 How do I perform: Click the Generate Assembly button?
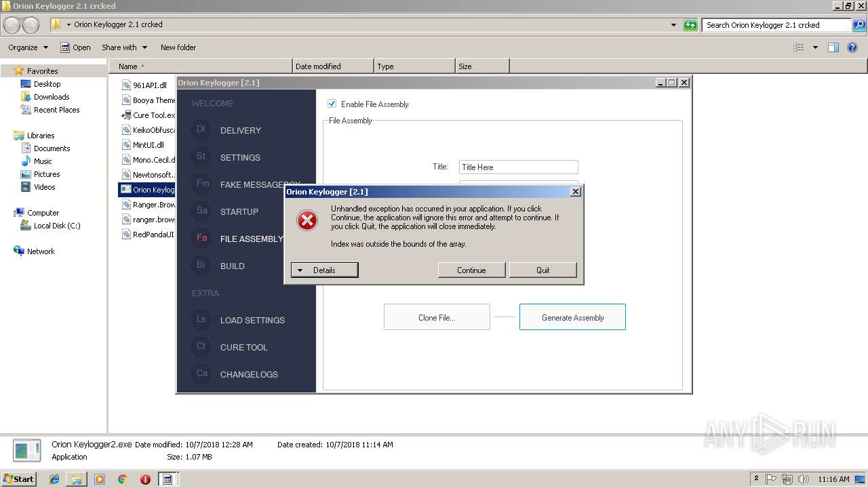point(572,317)
